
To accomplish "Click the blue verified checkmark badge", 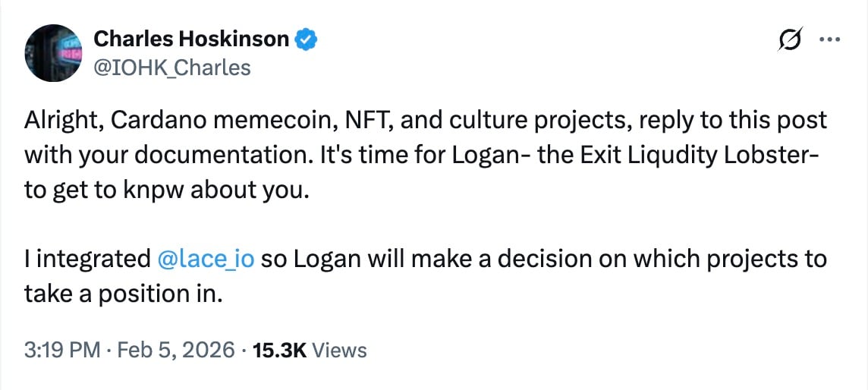I will point(306,39).
